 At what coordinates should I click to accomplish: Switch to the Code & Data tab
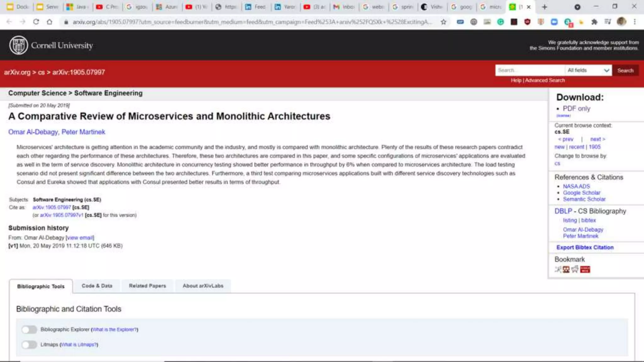pos(97,286)
